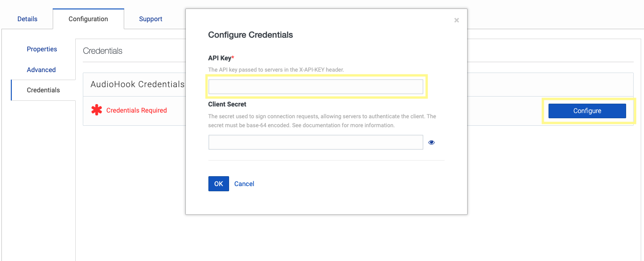The width and height of the screenshot is (644, 261).
Task: Go to the Properties section
Action: (x=42, y=49)
